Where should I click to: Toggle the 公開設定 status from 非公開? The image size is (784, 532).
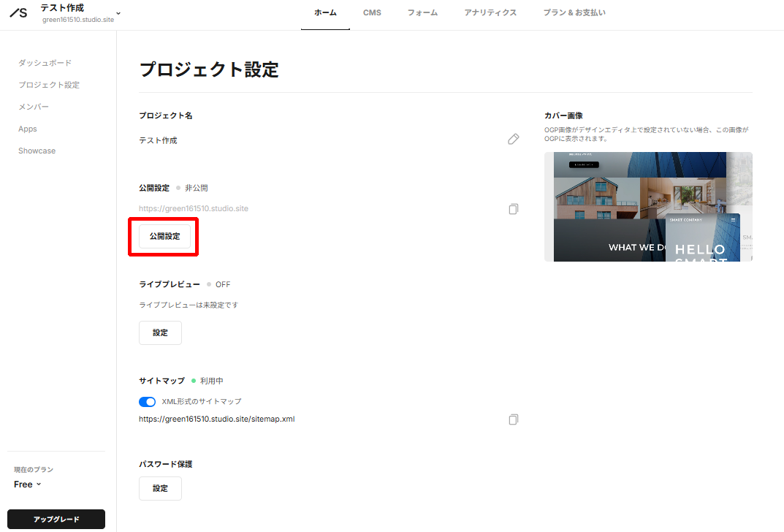(x=163, y=236)
